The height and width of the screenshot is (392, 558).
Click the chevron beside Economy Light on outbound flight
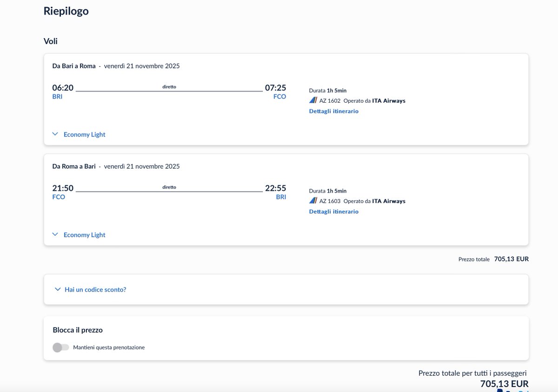point(55,134)
